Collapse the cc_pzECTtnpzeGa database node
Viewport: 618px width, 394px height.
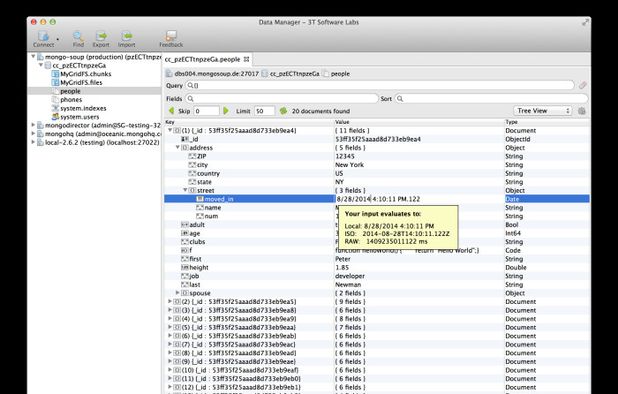pos(41,65)
